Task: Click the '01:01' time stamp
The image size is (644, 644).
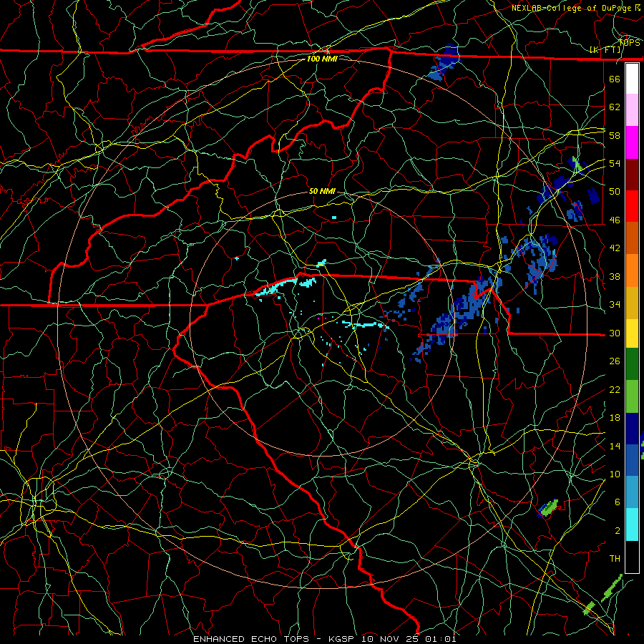Action: 440,639
